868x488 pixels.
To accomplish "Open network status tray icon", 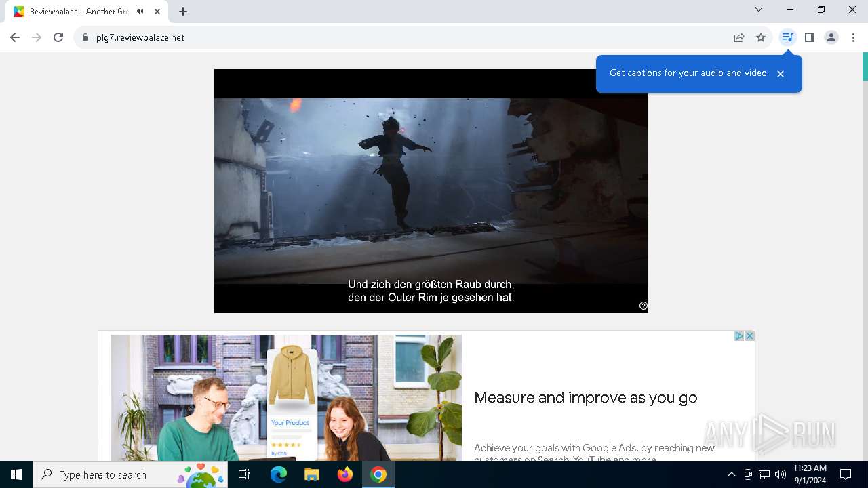I will [764, 474].
